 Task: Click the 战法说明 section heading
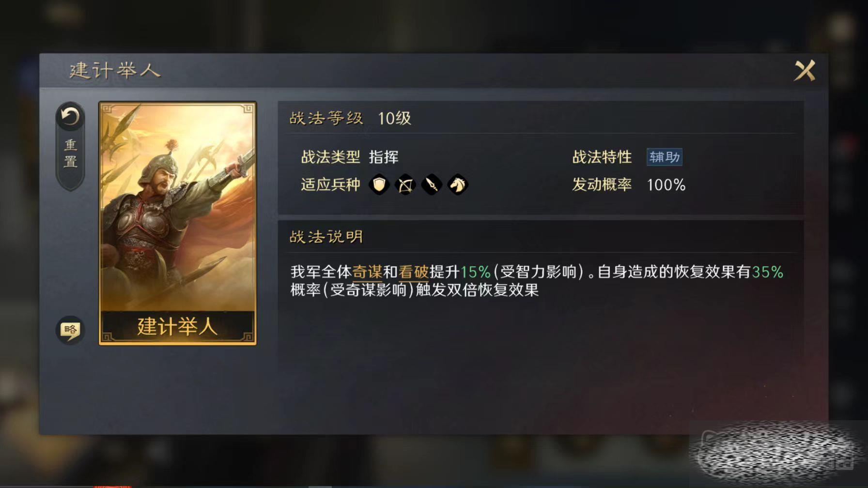point(326,237)
